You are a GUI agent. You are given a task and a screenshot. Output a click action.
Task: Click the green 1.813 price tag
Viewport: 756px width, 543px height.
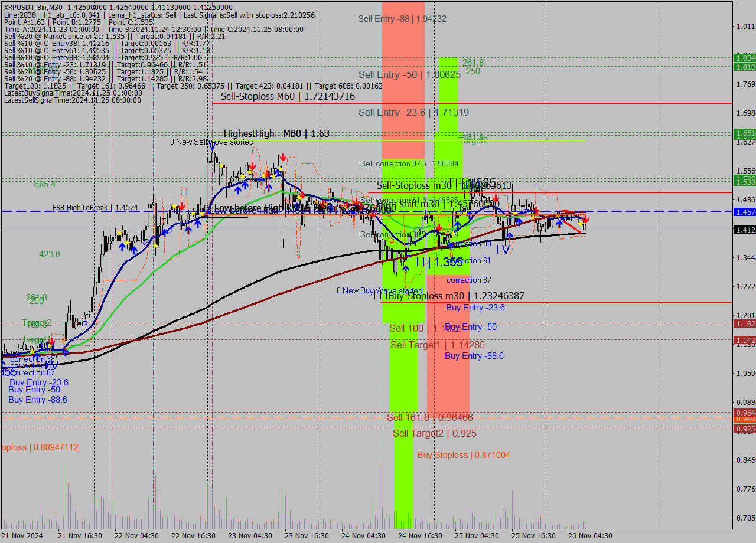tap(745, 67)
